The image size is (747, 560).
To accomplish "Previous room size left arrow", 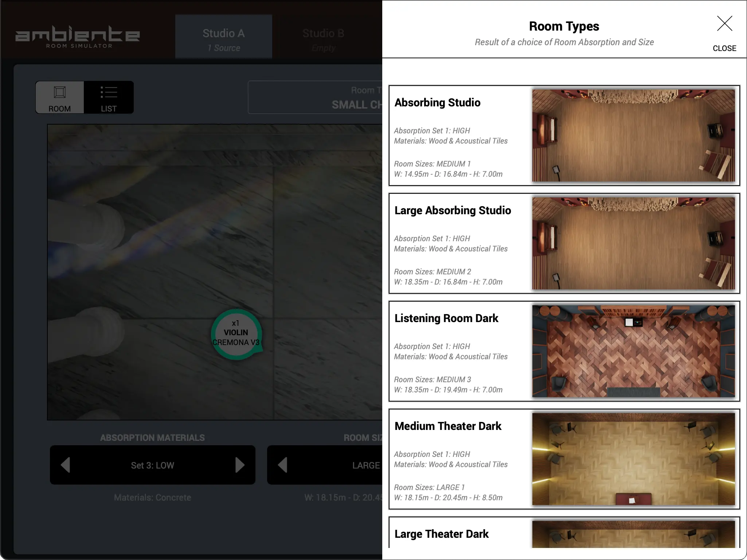I will point(283,465).
